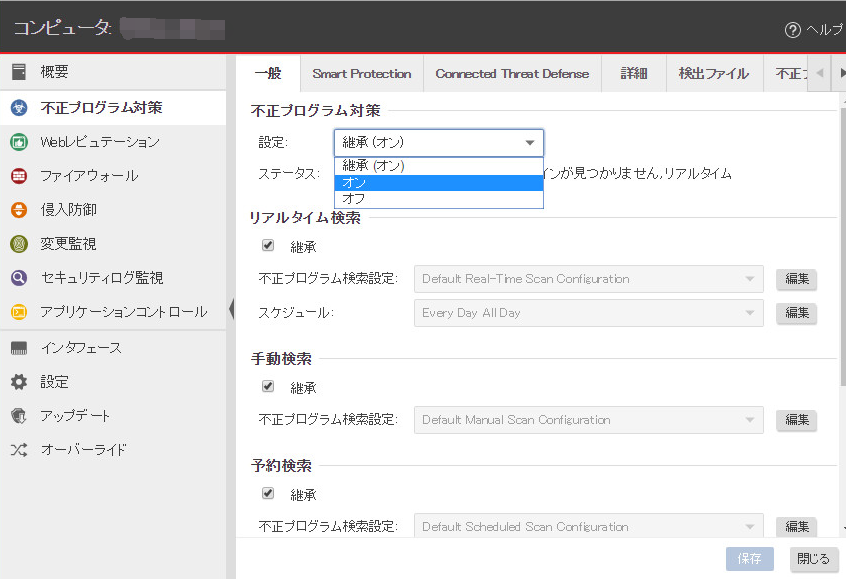
Task: Select the 侵入防御 intrusion prevention icon
Action: click(18, 210)
